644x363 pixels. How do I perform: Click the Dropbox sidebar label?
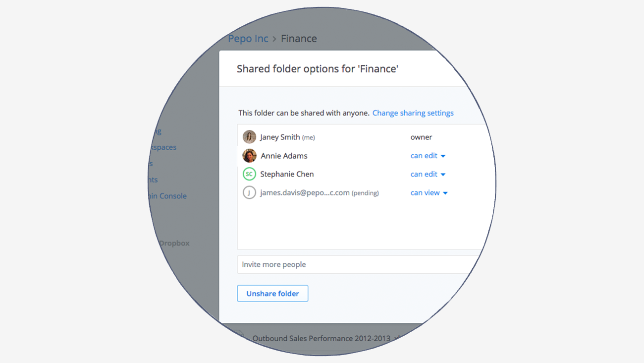pyautogui.click(x=174, y=243)
